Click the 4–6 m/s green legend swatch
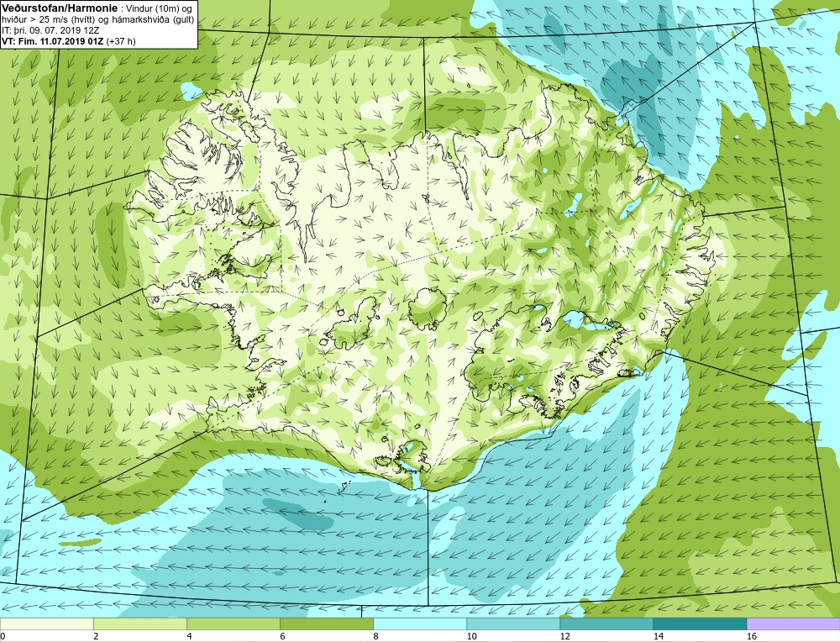Viewport: 840px width, 642px height. [233, 624]
